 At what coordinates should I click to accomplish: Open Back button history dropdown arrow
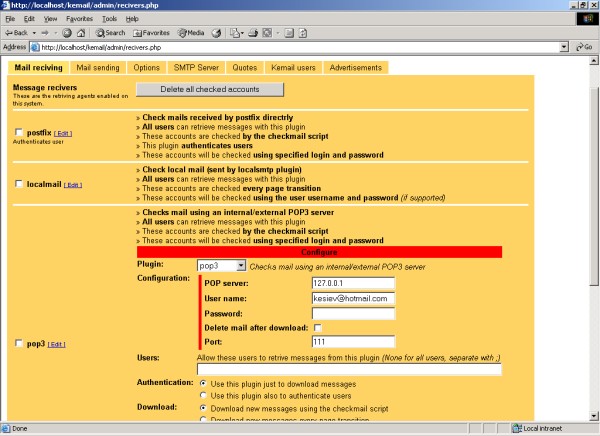pyautogui.click(x=34, y=33)
